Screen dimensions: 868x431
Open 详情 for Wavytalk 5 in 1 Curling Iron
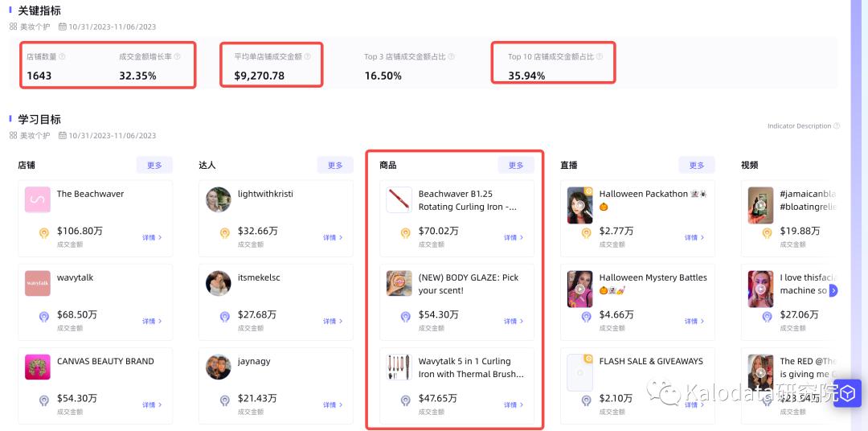point(514,405)
